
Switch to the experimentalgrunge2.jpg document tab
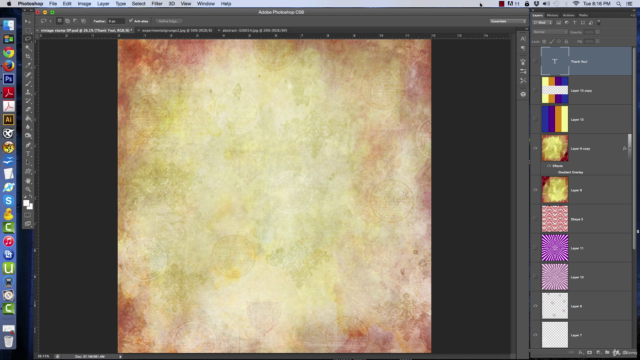[x=177, y=31]
